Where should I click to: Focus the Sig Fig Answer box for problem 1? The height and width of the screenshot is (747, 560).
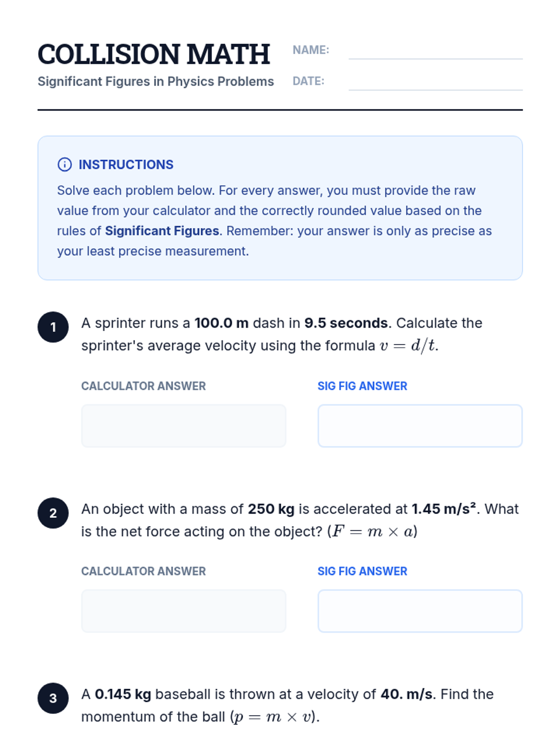click(420, 426)
